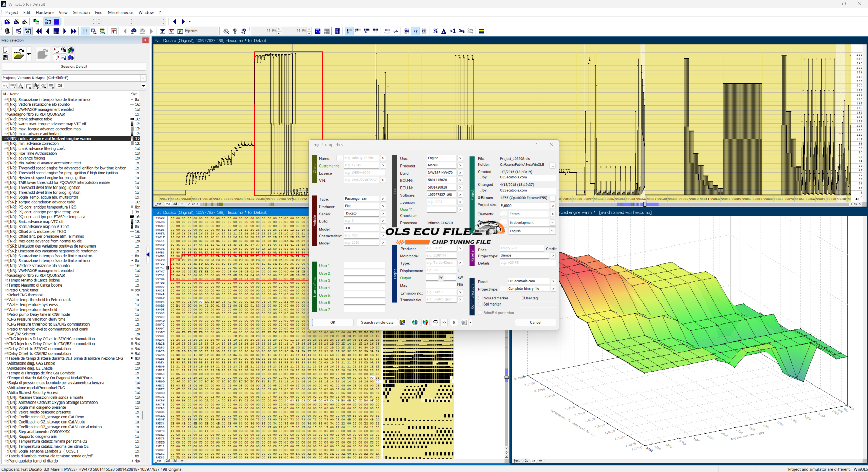Click the LoHi byte order icon

[x=387, y=31]
